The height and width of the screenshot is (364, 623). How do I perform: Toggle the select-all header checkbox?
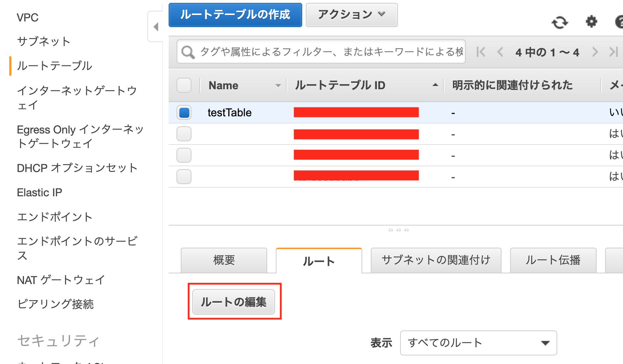pos(184,85)
